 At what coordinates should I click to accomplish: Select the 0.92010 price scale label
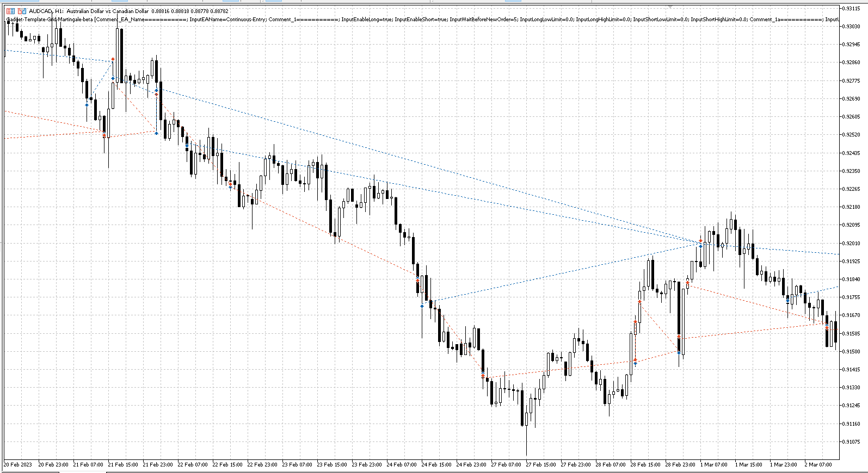tap(851, 244)
